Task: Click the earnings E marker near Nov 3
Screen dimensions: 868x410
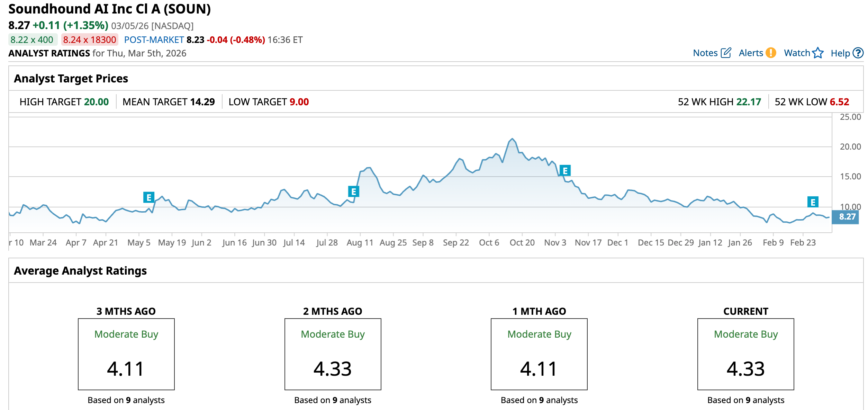Action: 565,170
